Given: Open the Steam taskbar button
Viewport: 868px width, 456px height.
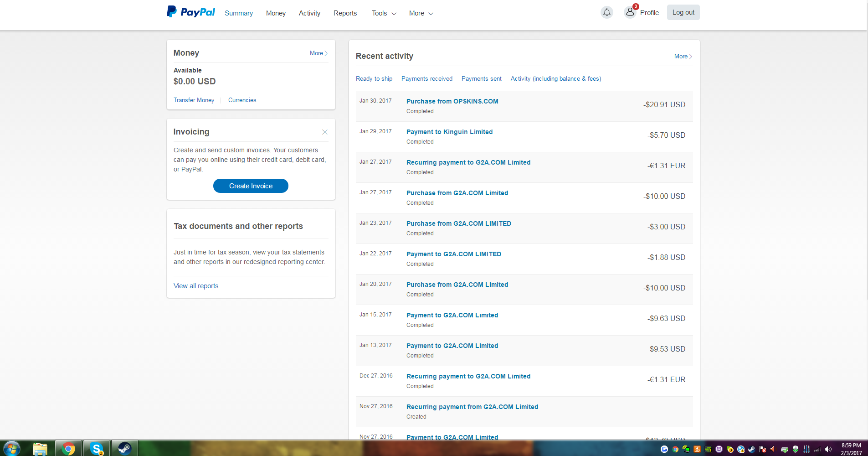Looking at the screenshot, I should (124, 449).
